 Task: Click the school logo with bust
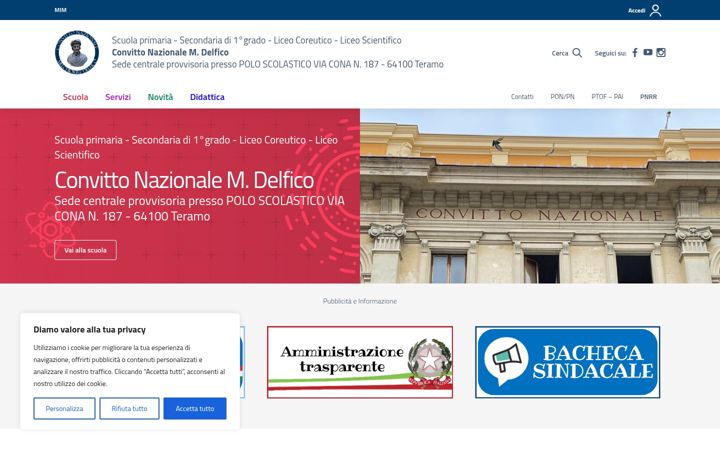pos(77,52)
